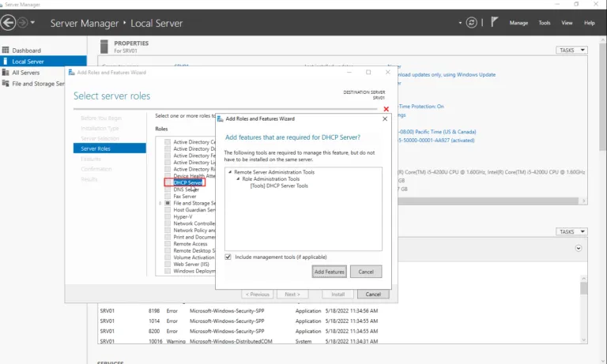Select event 8198 Security-SPP row
The height and width of the screenshot is (364, 607).
point(239,310)
